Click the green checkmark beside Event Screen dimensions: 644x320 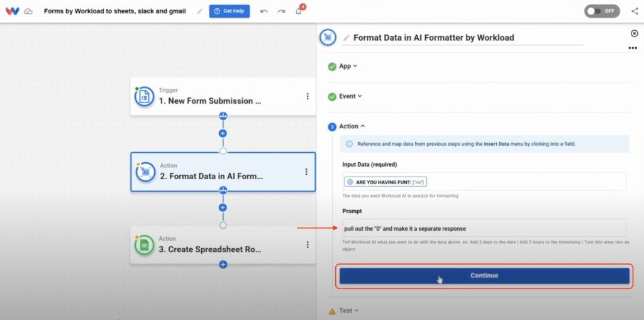[332, 97]
